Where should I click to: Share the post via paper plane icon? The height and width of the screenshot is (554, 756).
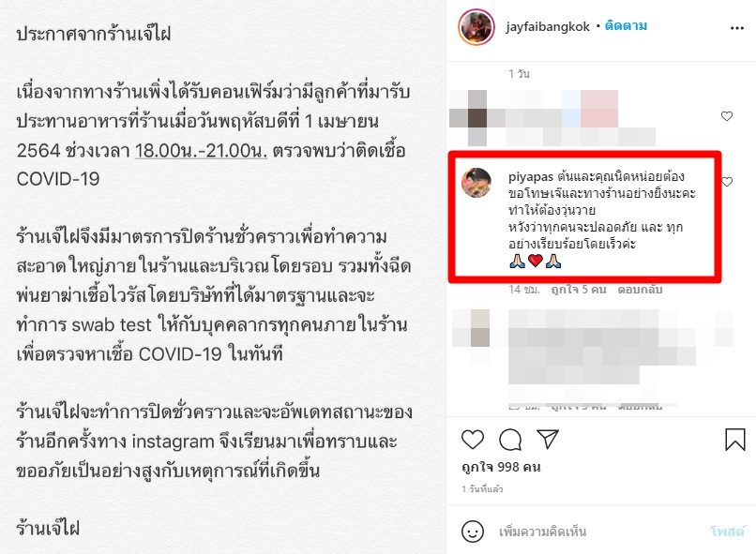pos(548,439)
